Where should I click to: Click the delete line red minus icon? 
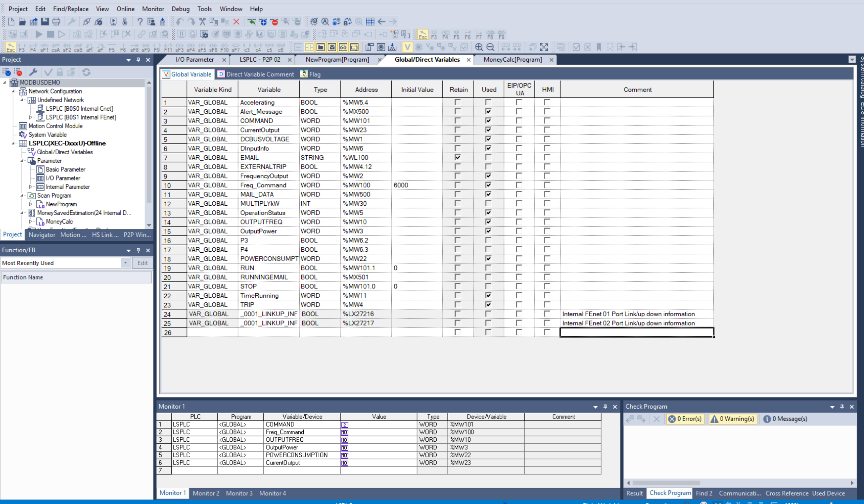click(274, 21)
